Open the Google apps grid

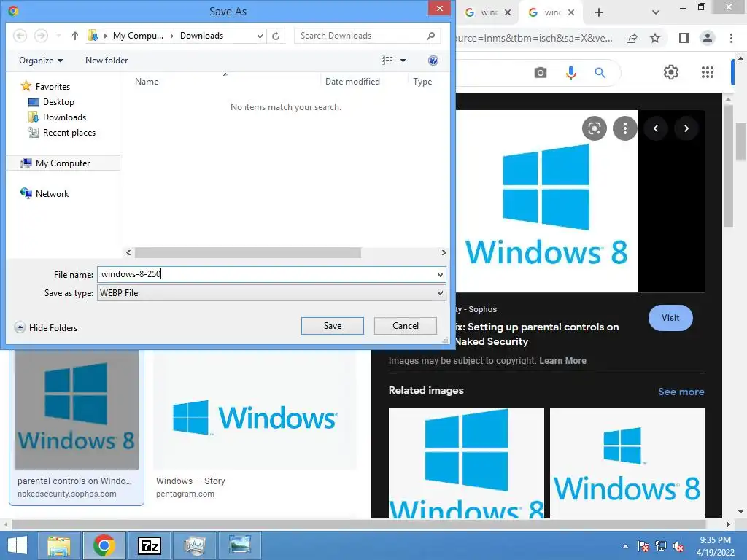(708, 72)
